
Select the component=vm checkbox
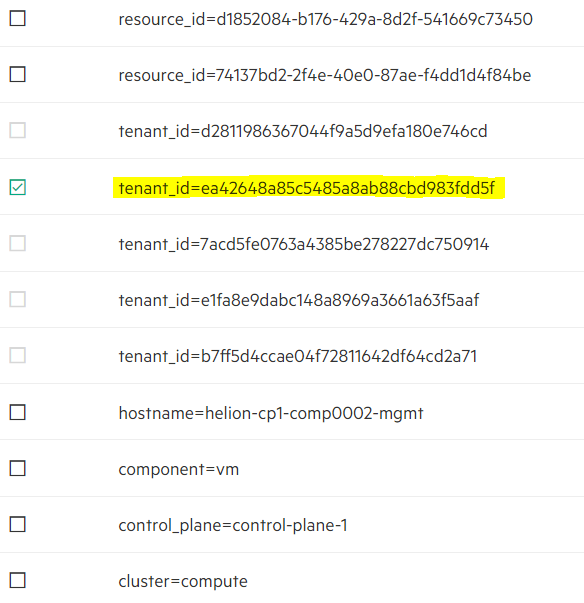18,468
